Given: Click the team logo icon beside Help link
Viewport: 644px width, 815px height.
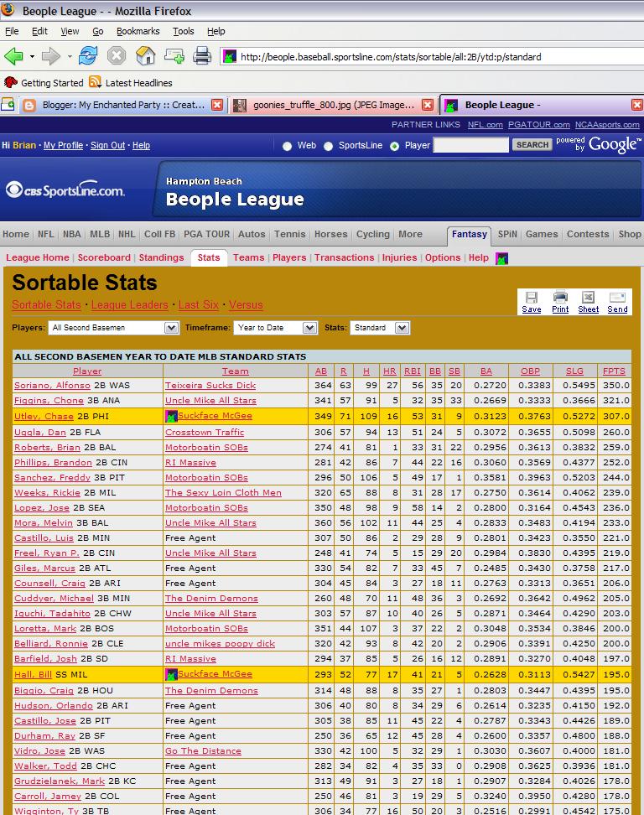Looking at the screenshot, I should 501,257.
